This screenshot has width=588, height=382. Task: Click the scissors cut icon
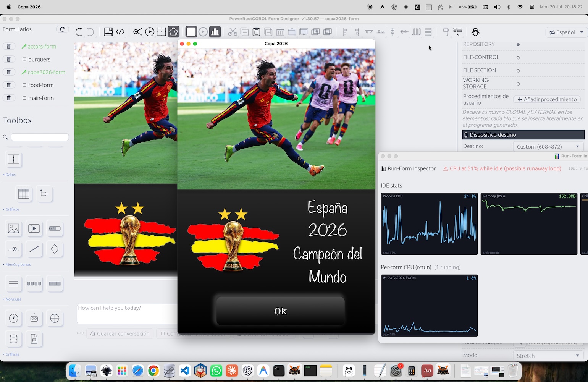(x=233, y=32)
